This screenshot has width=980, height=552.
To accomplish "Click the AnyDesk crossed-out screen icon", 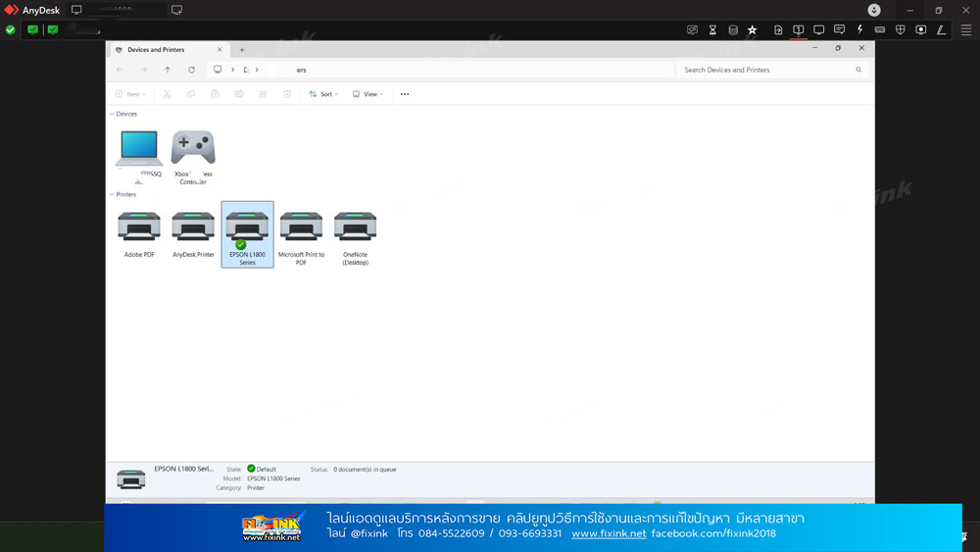I will pyautogui.click(x=692, y=30).
